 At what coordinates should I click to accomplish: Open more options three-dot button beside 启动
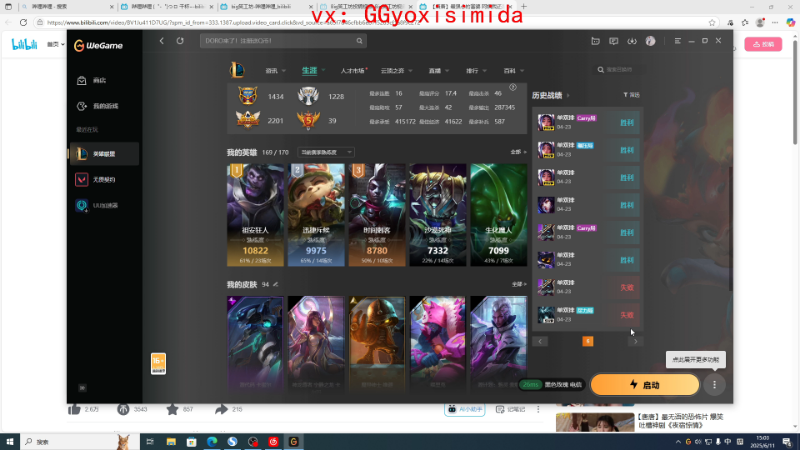click(x=714, y=385)
